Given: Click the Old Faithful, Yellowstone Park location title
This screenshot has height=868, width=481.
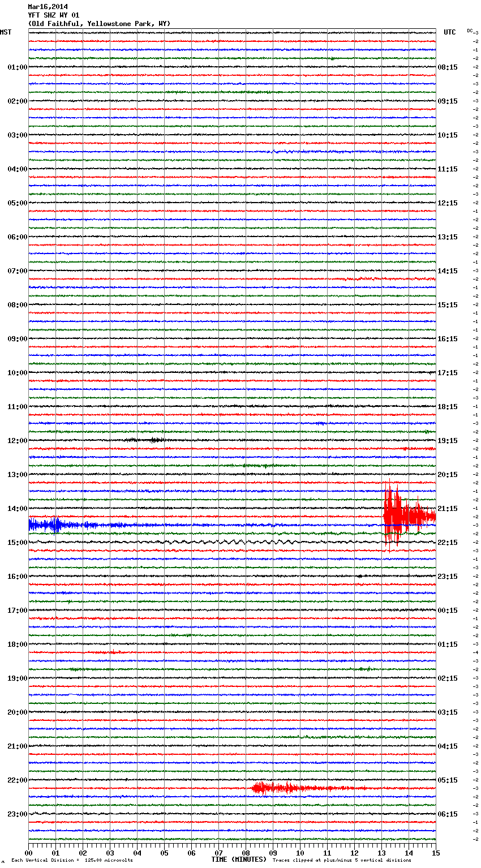Looking at the screenshot, I should point(99,24).
